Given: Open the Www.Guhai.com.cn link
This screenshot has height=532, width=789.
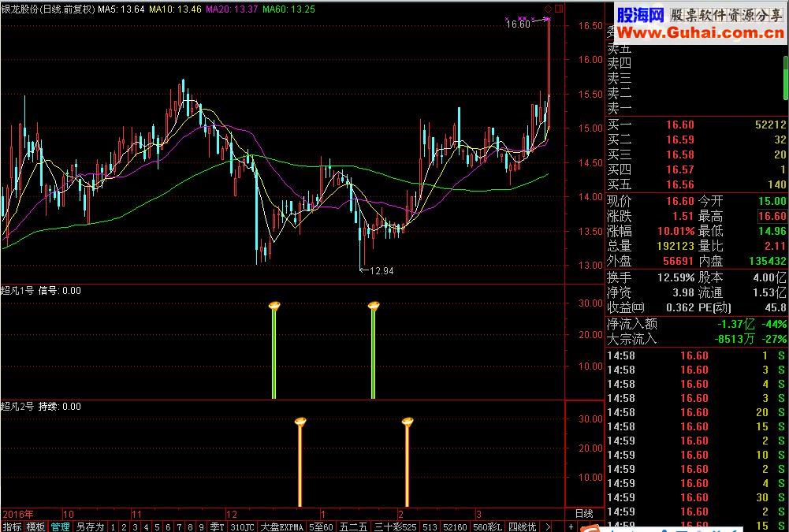Looking at the screenshot, I should 701,33.
